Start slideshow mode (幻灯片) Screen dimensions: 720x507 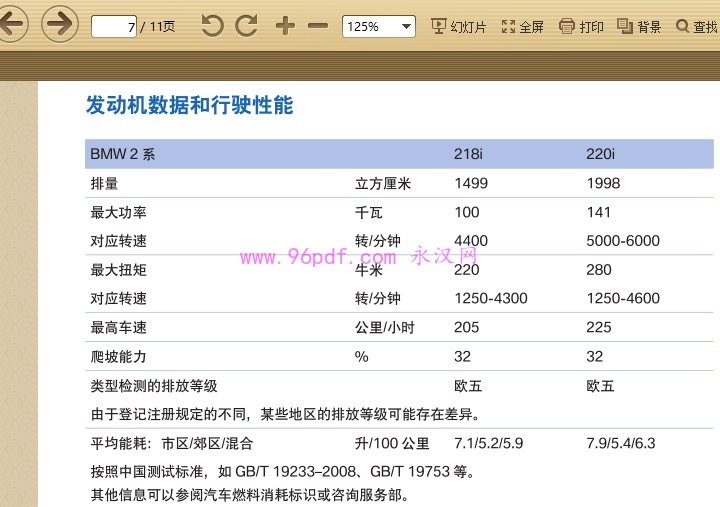point(458,27)
